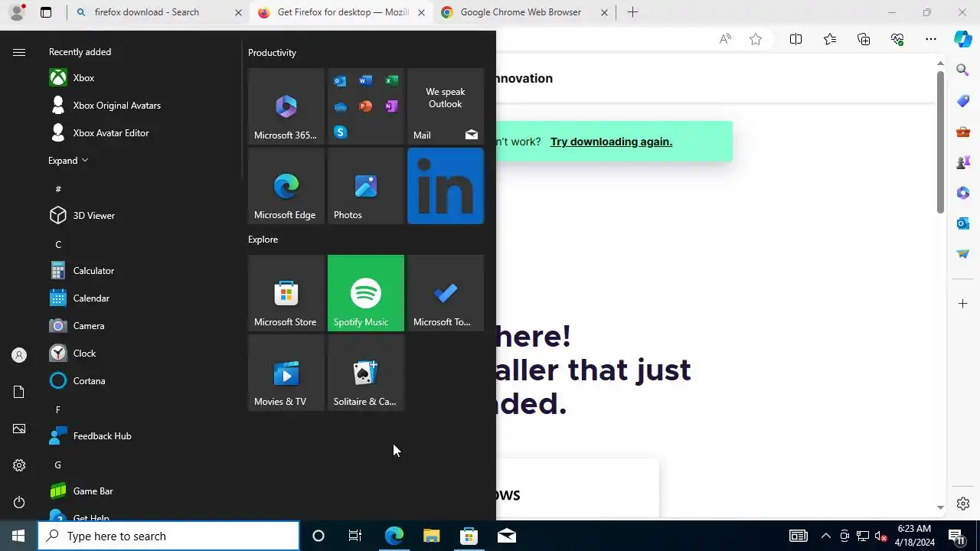The height and width of the screenshot is (551, 980).
Task: Open Microsoft 365 tile
Action: [x=286, y=106]
